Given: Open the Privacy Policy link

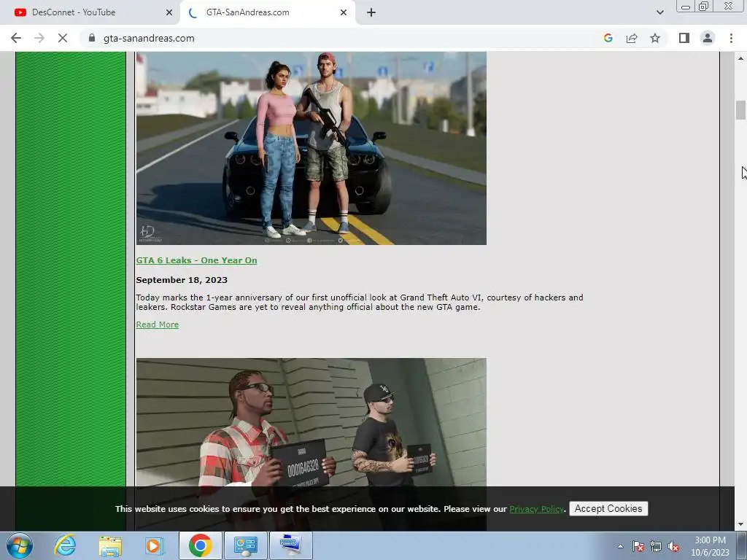Looking at the screenshot, I should click(x=536, y=509).
